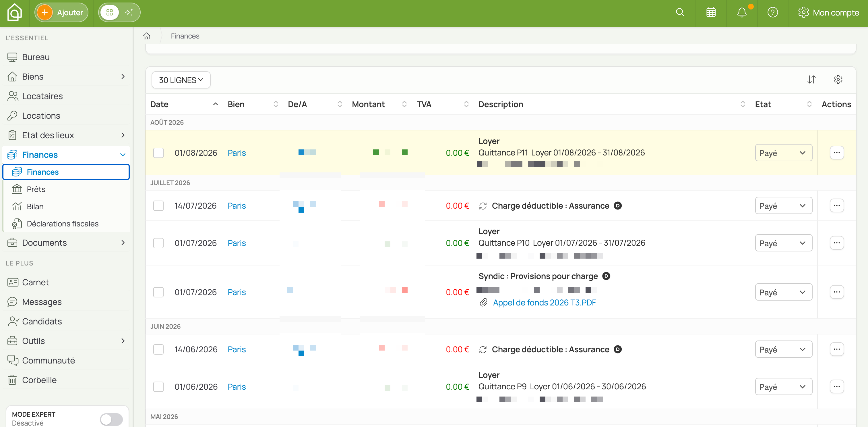The image size is (868, 427).
Task: Open Appel de fonds 2026 T3.PDF link
Action: click(x=544, y=303)
